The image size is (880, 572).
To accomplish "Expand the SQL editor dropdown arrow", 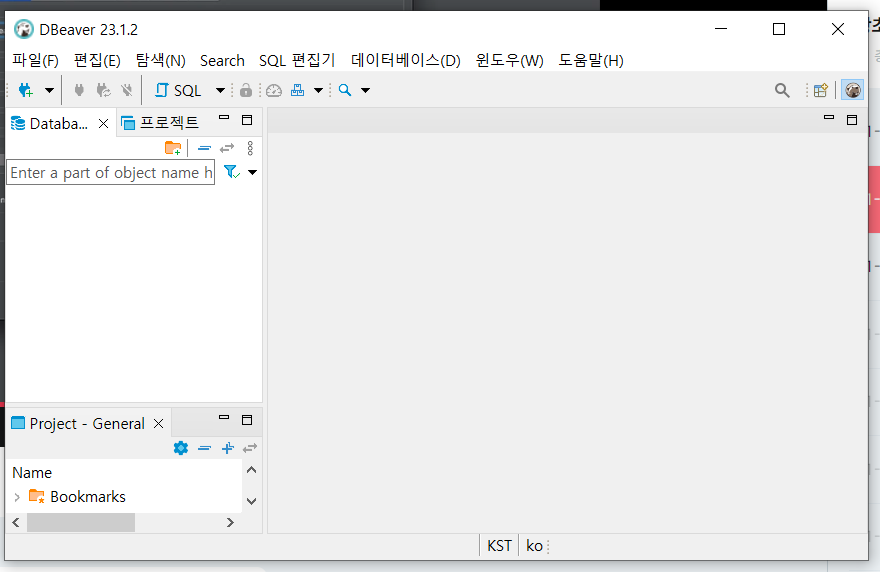I will (x=221, y=90).
